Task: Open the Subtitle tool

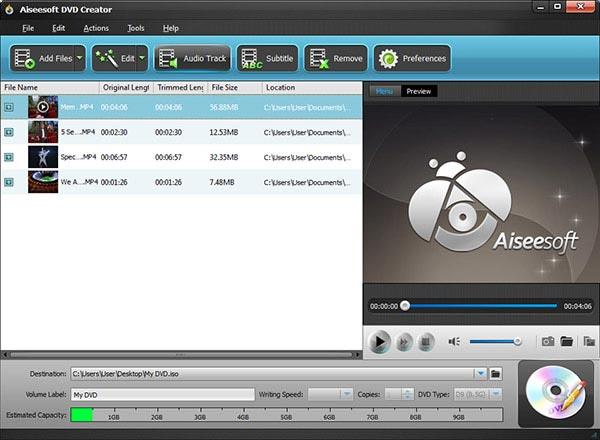Action: point(267,58)
